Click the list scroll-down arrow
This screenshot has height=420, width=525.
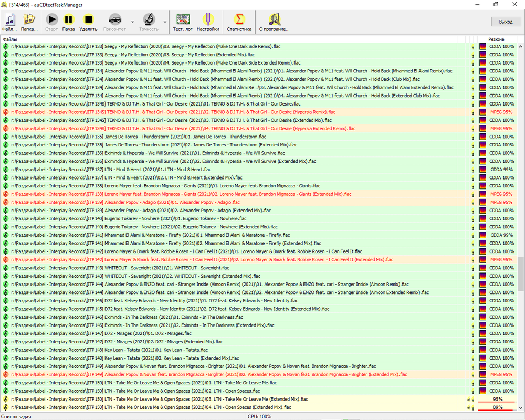point(521,407)
